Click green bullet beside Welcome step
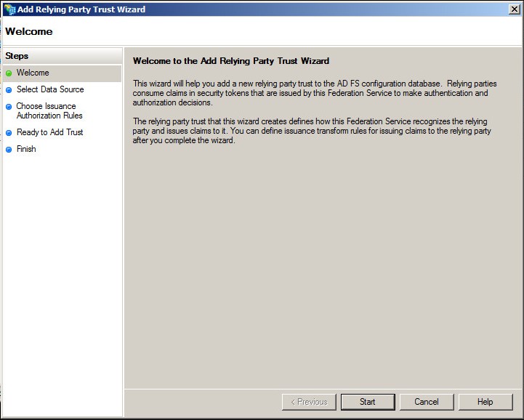The height and width of the screenshot is (420, 524). [9, 73]
